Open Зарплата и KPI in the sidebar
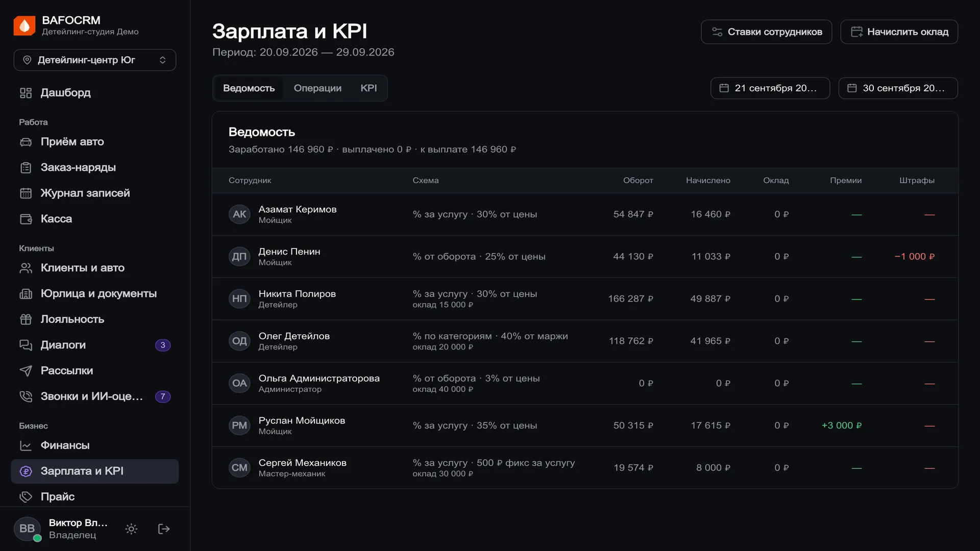The height and width of the screenshot is (551, 980). coord(95,471)
